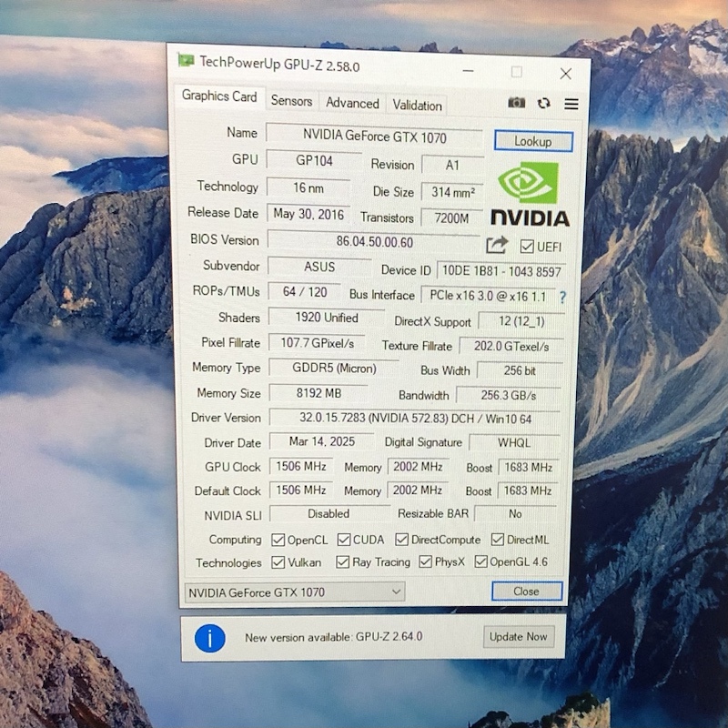Click the DirectX Support field 12 (12_1)
Screen dimensions: 728x728
tap(521, 321)
